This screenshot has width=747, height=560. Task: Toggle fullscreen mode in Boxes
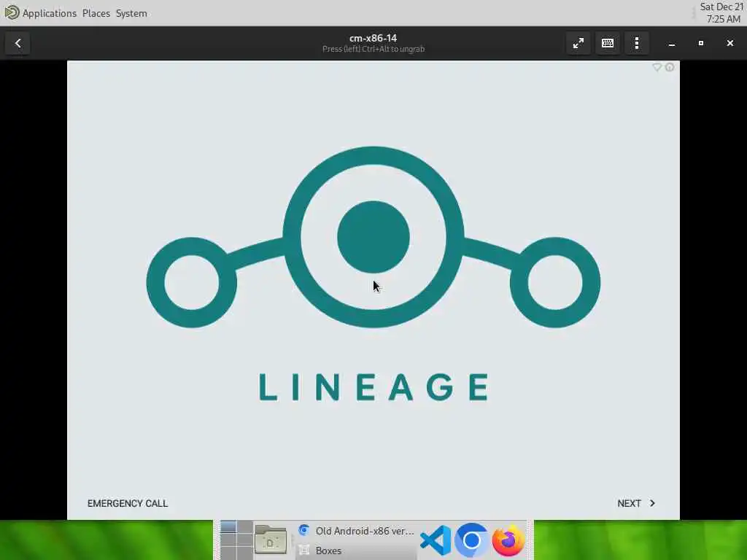point(578,43)
